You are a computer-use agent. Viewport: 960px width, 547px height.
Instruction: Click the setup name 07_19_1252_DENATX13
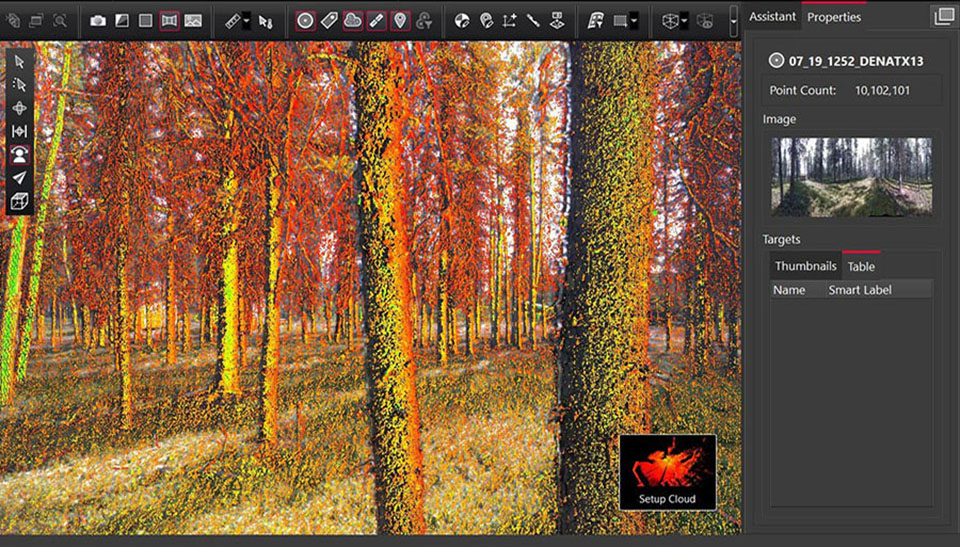coord(856,61)
